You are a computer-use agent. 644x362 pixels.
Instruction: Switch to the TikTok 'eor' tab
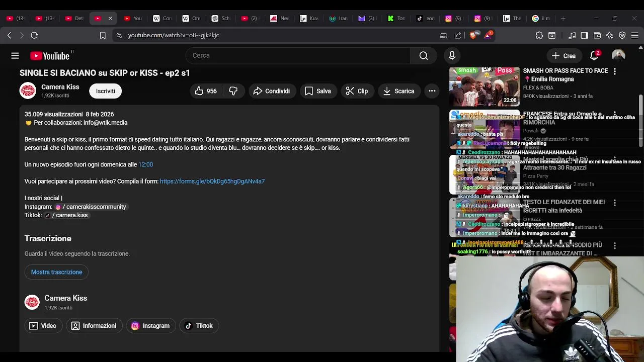425,19
